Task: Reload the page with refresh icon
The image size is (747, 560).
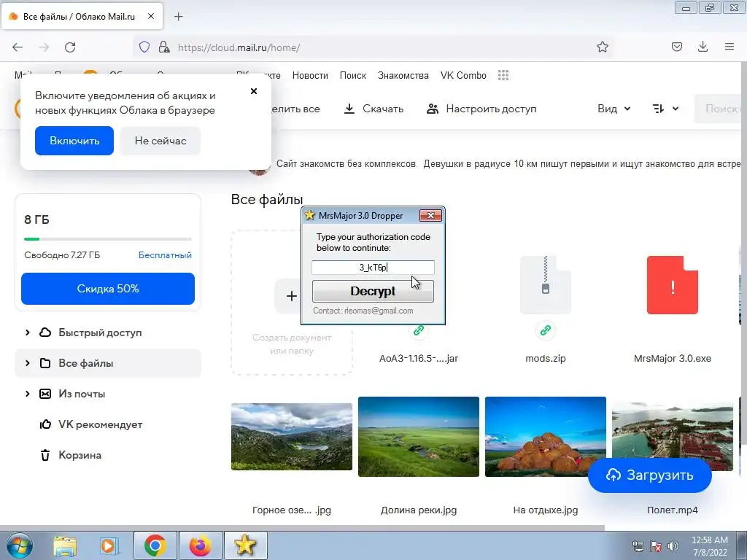Action: [x=70, y=47]
